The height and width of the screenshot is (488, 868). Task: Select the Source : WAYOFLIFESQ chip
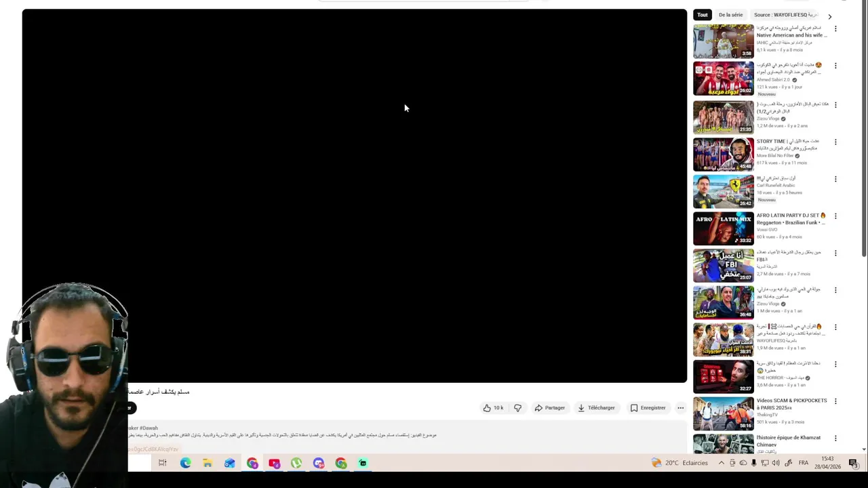click(x=785, y=15)
